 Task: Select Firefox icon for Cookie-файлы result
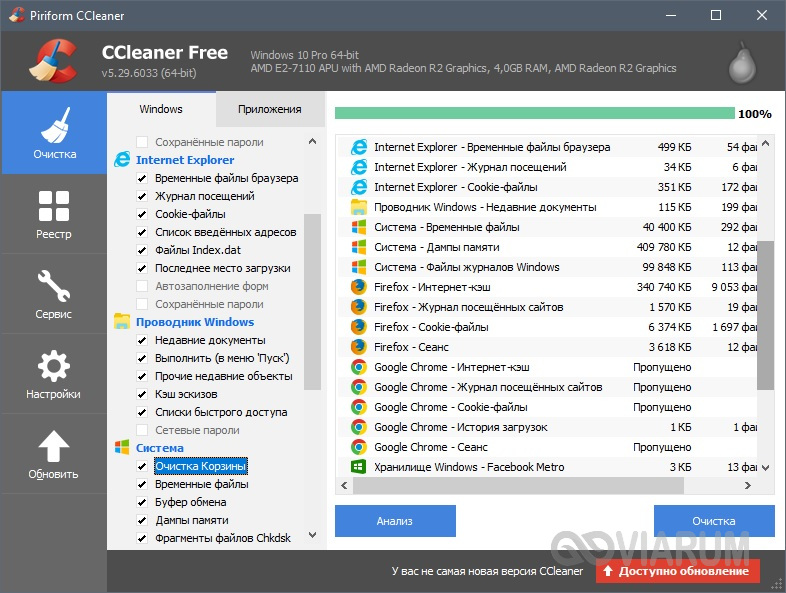pyautogui.click(x=358, y=327)
